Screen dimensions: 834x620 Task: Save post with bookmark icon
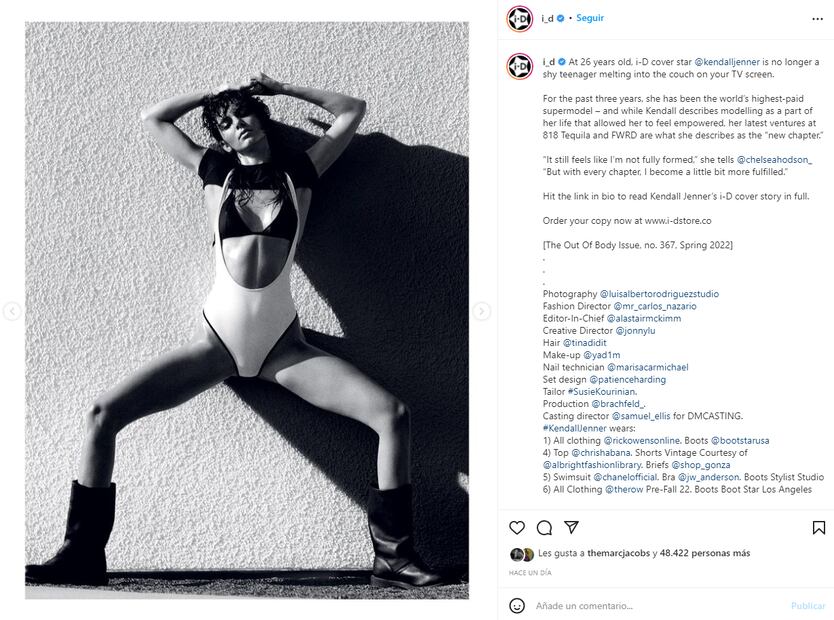click(x=819, y=527)
